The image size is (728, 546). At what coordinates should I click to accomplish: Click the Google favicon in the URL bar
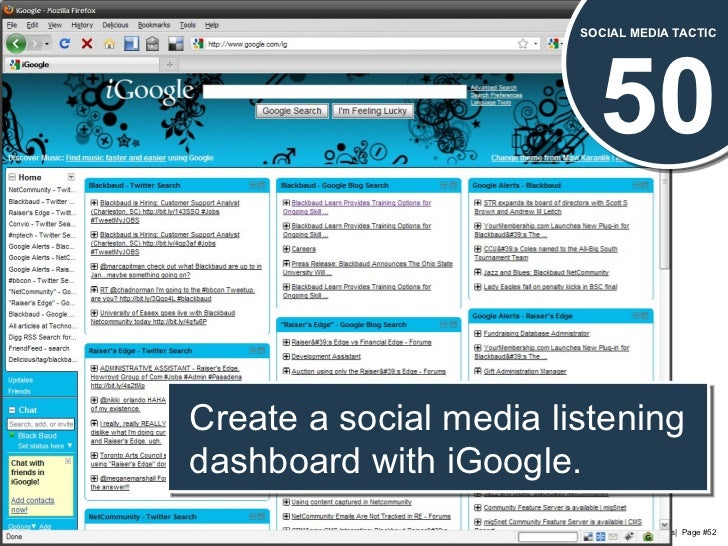coord(198,44)
